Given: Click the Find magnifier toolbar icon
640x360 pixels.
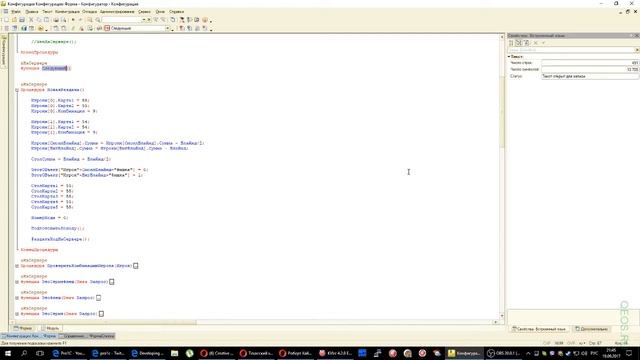Looking at the screenshot, I should point(90,20).
